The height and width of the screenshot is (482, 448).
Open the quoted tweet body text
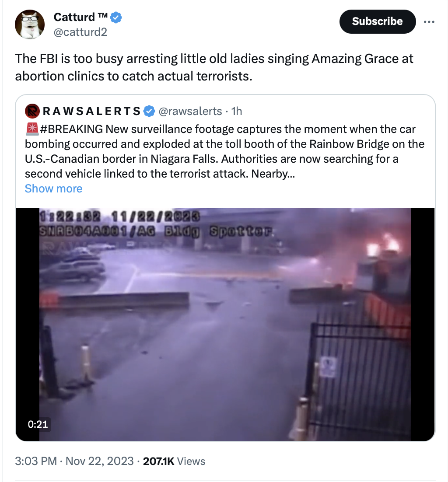coord(225,151)
